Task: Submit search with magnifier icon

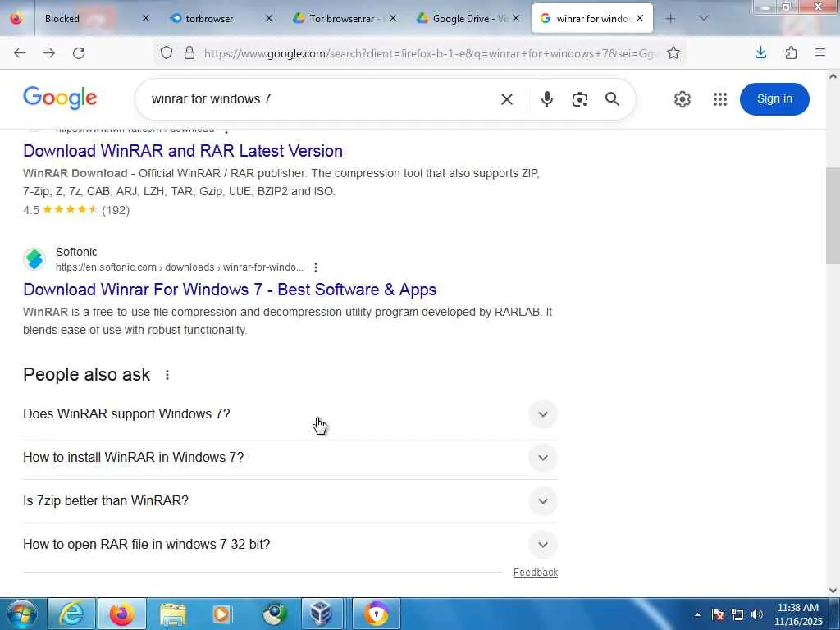Action: click(x=612, y=99)
